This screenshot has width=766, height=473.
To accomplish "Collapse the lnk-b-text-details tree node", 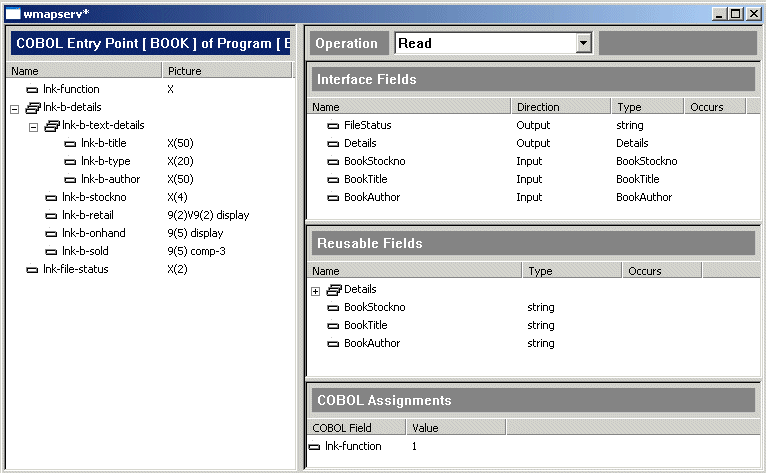I will click(x=33, y=126).
